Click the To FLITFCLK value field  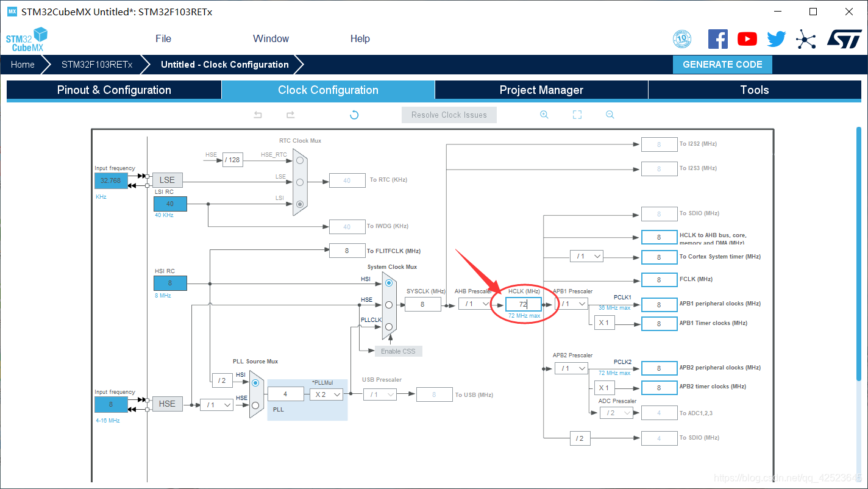pos(347,251)
